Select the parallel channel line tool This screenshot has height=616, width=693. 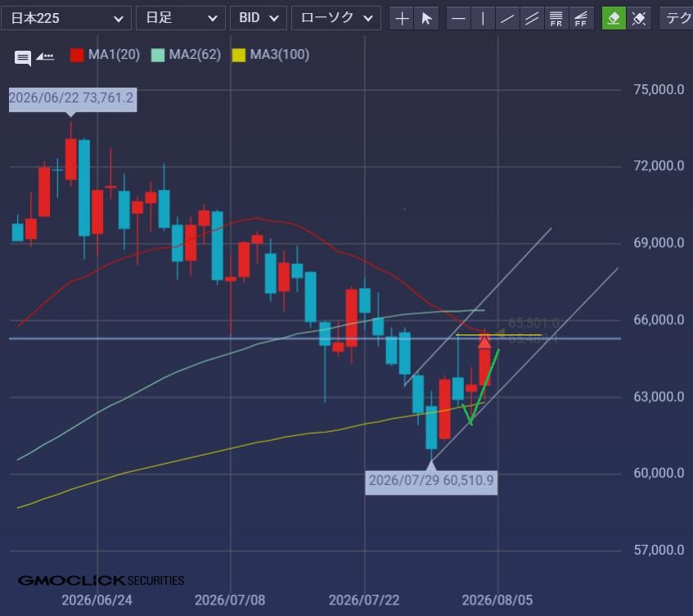coord(532,19)
